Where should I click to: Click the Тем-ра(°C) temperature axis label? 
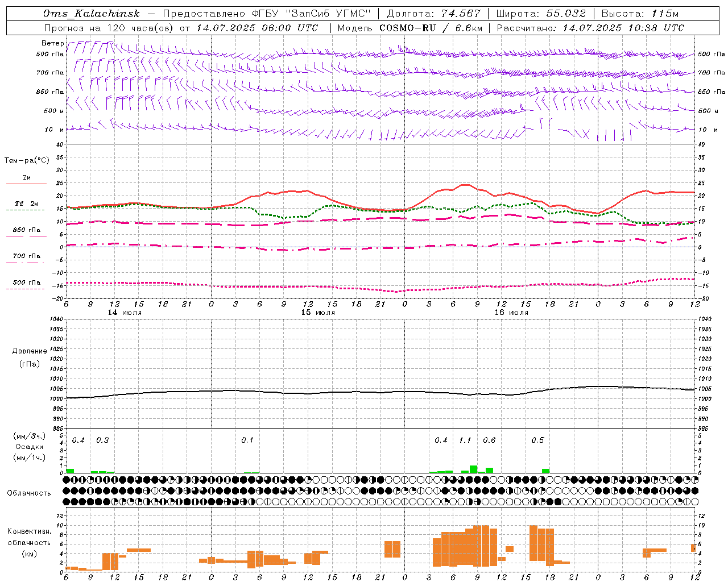27,161
